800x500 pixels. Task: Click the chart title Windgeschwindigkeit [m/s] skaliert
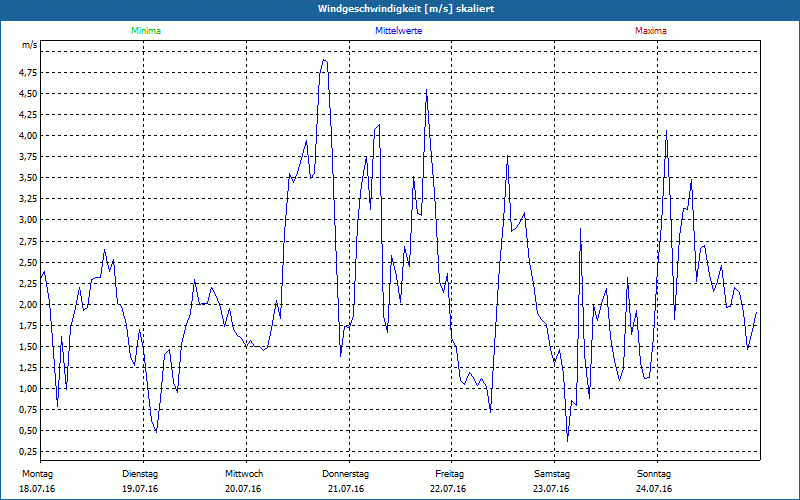pyautogui.click(x=406, y=9)
